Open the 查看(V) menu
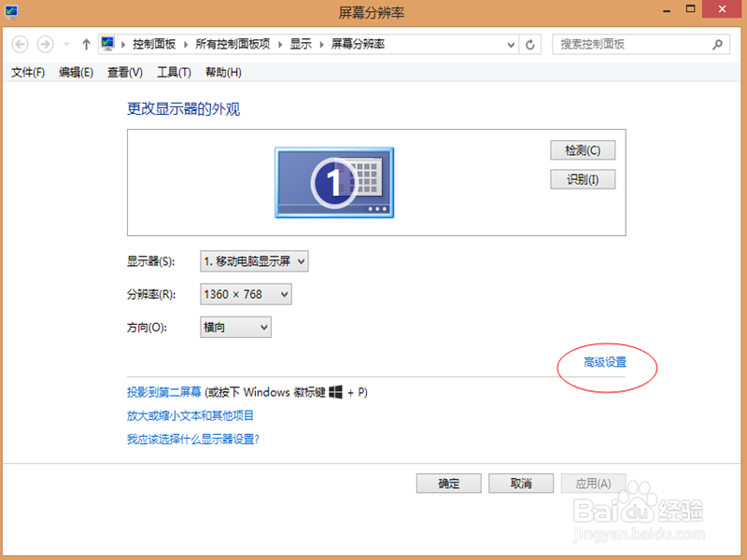The image size is (747, 560). coord(125,73)
